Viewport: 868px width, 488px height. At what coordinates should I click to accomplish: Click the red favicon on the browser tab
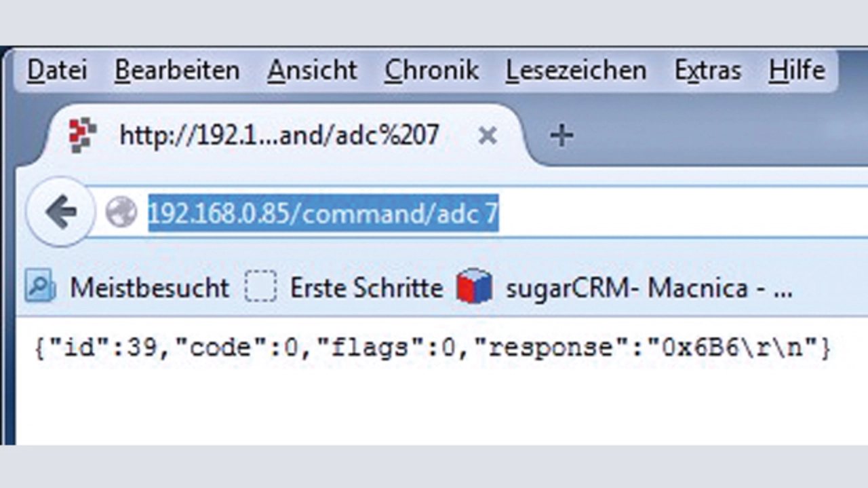point(83,135)
